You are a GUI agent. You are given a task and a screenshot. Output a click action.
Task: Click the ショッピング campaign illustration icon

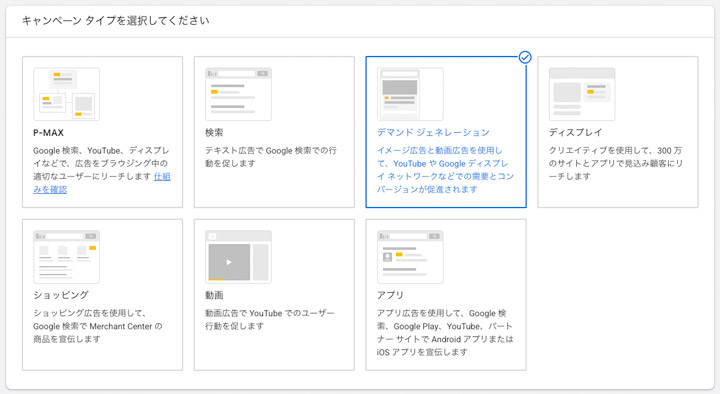[x=66, y=257]
